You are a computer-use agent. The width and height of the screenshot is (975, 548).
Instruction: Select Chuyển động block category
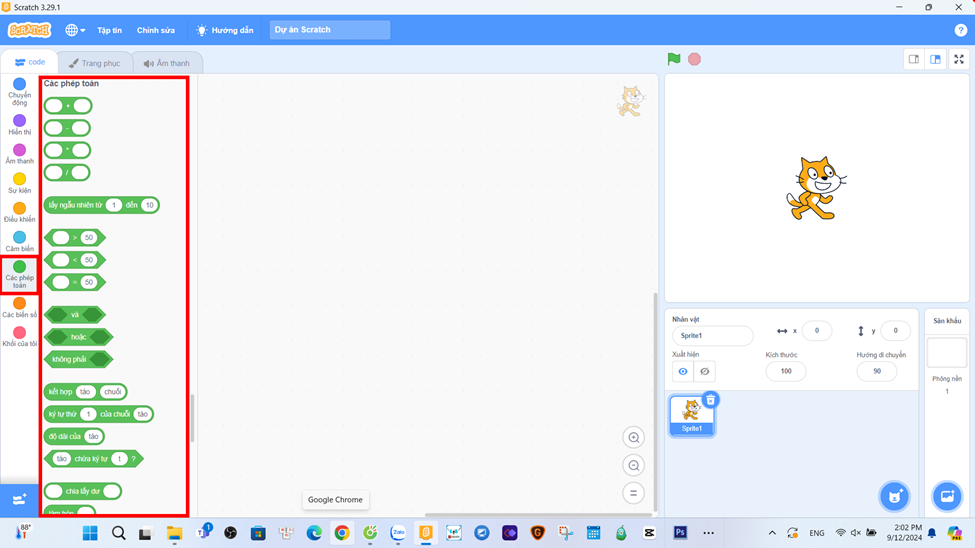(x=19, y=91)
